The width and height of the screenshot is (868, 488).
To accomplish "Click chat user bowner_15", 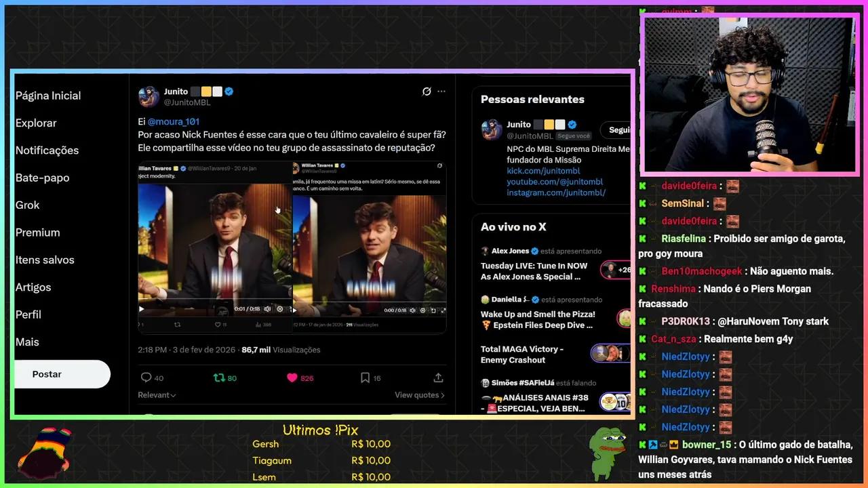I will point(707,445).
